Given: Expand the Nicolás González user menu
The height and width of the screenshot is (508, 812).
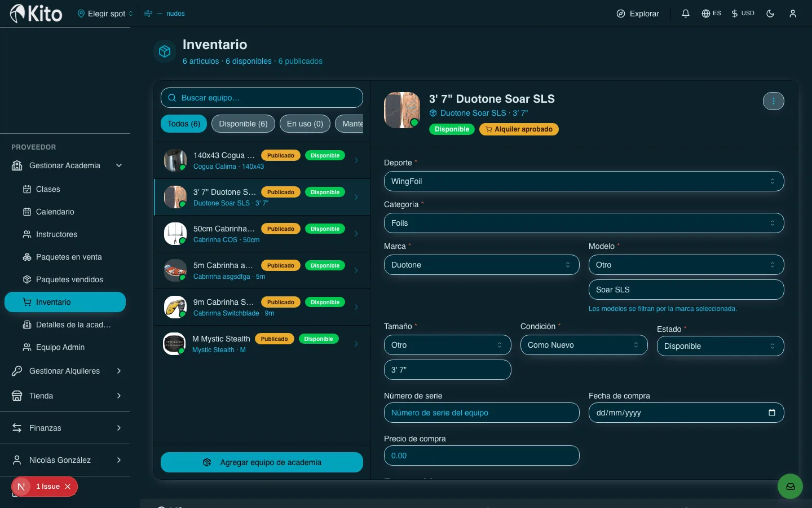Looking at the screenshot, I should point(67,460).
